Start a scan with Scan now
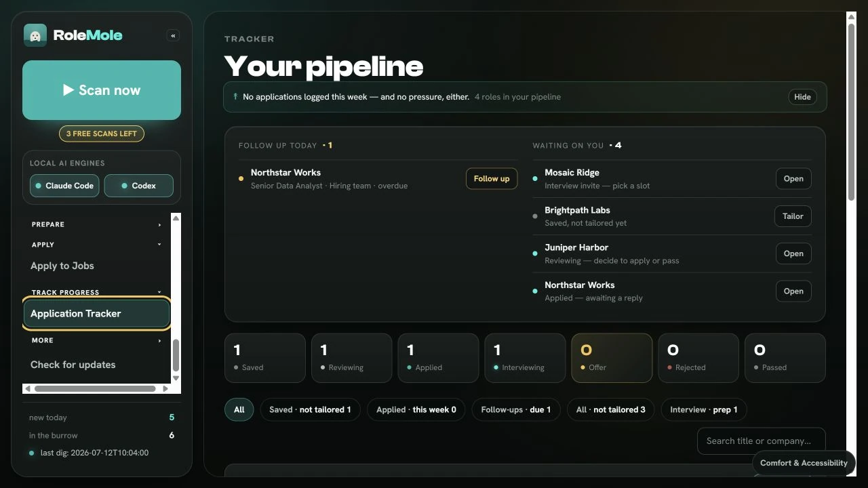This screenshot has height=488, width=868. click(x=102, y=90)
